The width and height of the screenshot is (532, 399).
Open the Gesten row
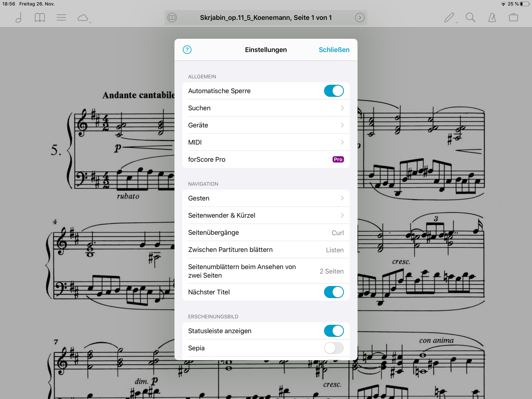coord(266,198)
